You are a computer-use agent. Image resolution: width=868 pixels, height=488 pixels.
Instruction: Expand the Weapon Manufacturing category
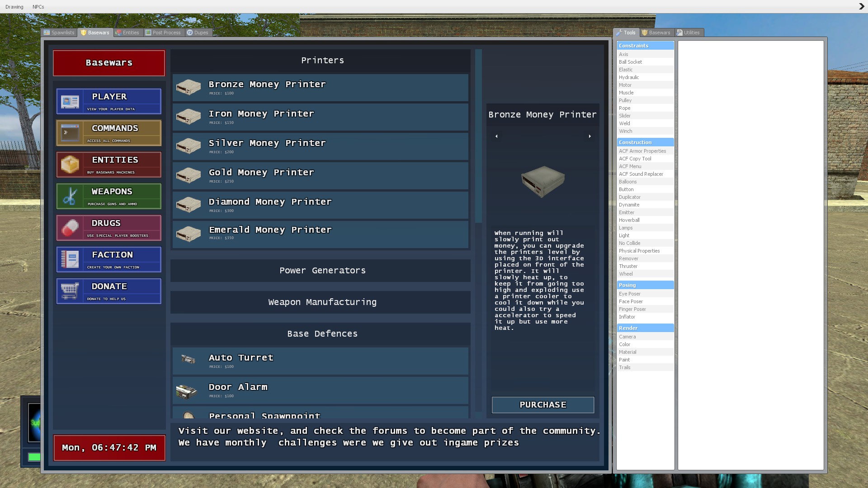point(322,302)
